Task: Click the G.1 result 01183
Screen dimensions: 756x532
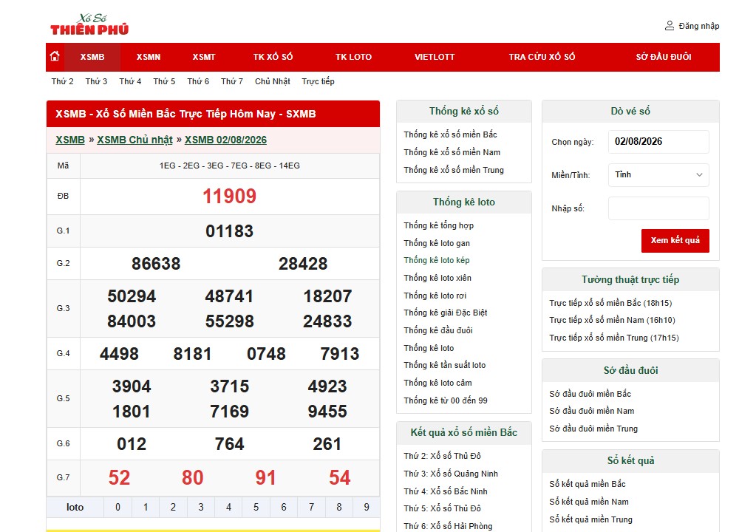Action: pos(230,231)
